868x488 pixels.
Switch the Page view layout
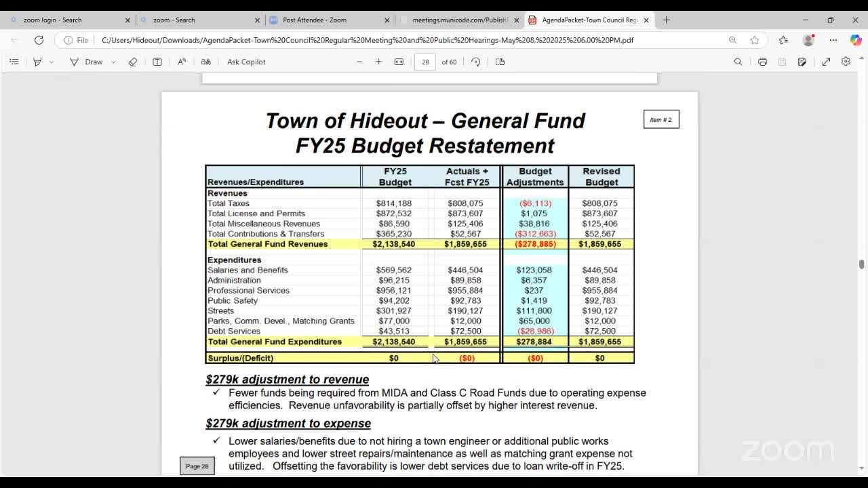coord(500,62)
